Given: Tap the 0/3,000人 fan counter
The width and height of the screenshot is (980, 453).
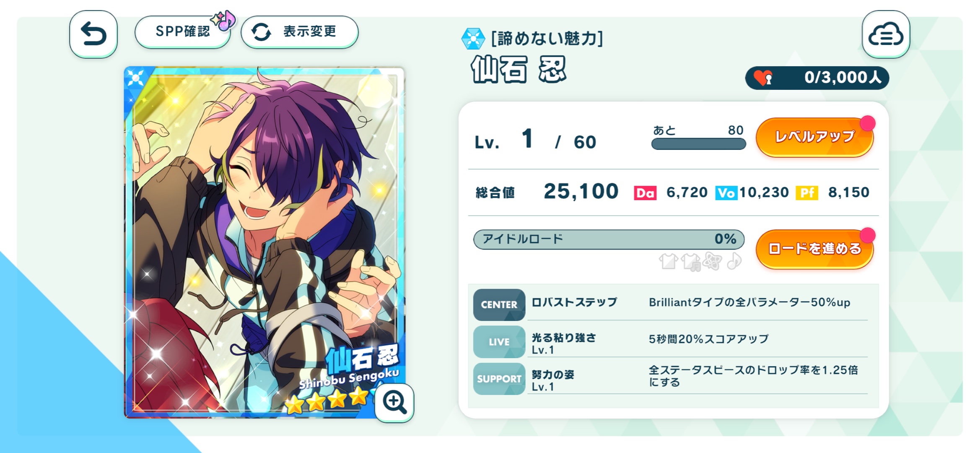Looking at the screenshot, I should (x=817, y=78).
